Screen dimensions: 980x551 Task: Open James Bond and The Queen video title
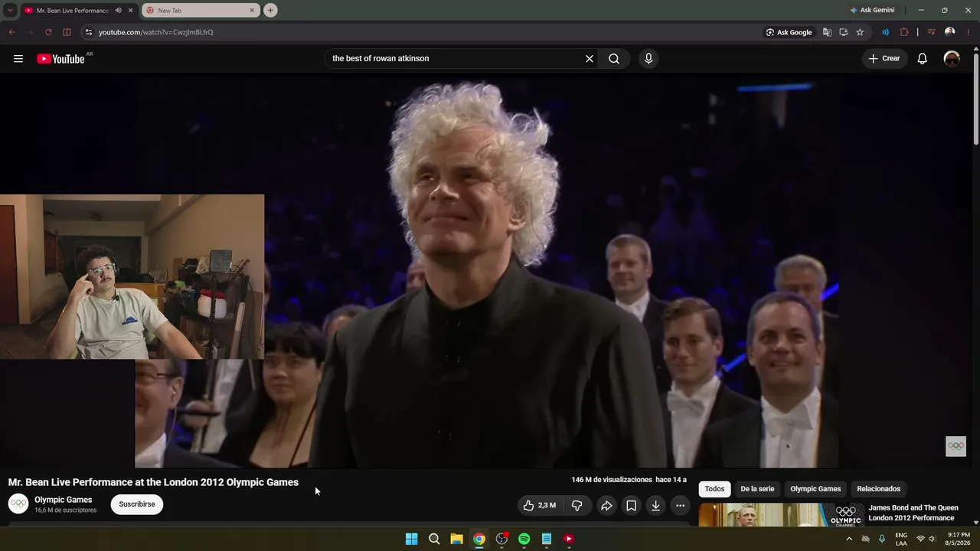913,513
